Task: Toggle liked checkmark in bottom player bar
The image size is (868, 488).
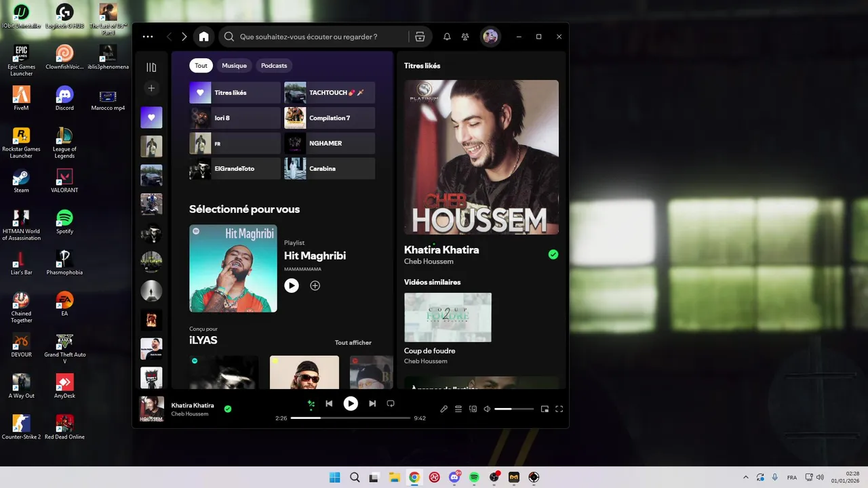Action: pyautogui.click(x=228, y=409)
